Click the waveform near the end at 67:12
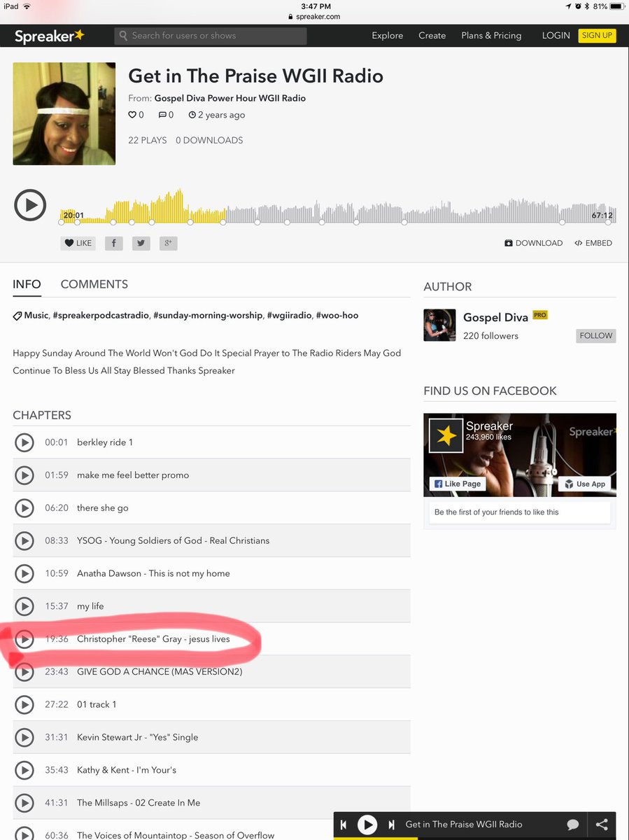 point(602,216)
